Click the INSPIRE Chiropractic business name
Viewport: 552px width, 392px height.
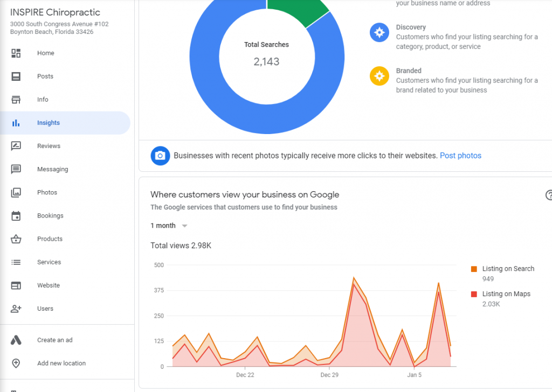tap(56, 12)
